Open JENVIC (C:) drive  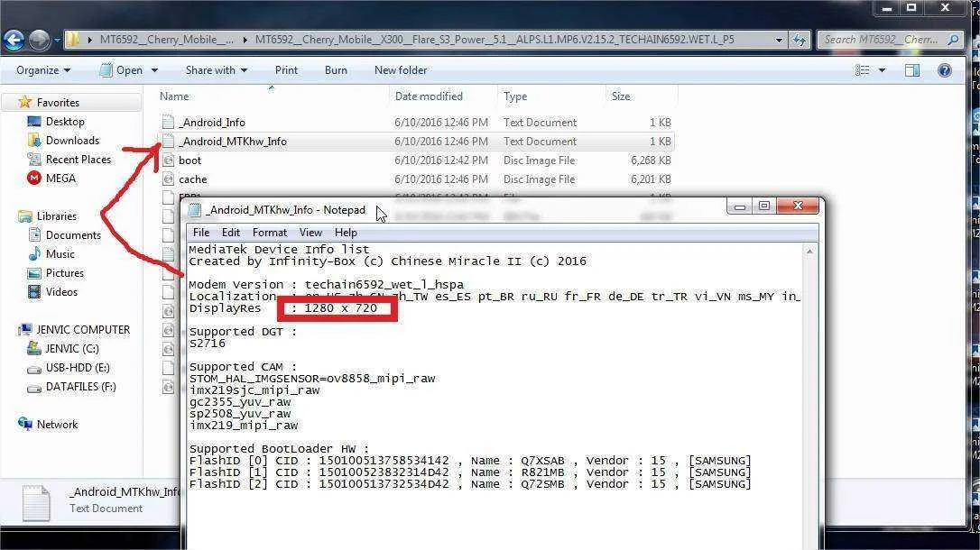pos(72,348)
